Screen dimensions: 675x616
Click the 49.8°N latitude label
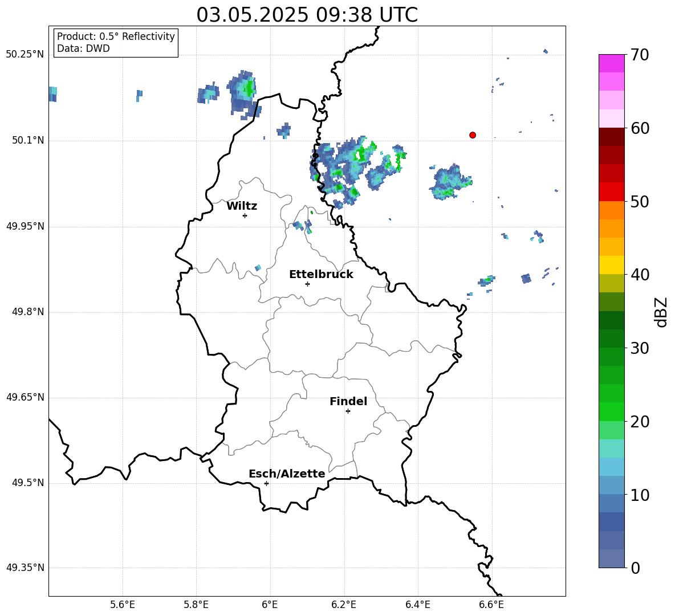click(28, 312)
